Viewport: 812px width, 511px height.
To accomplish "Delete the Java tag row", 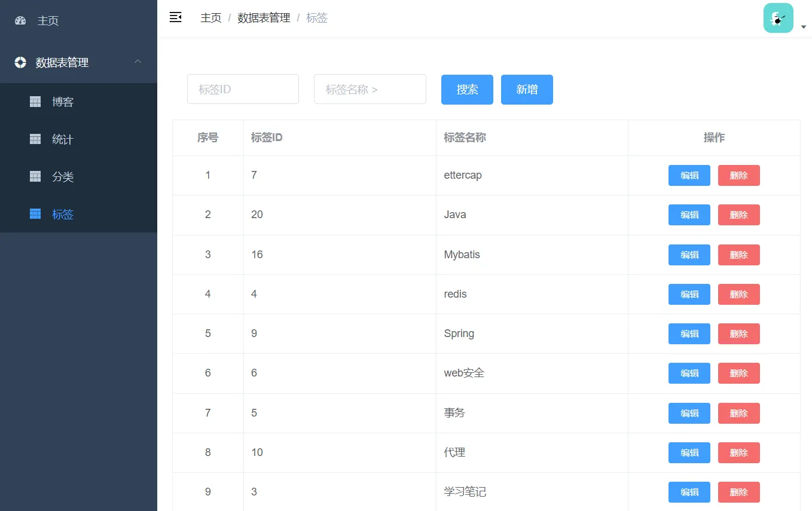I will point(739,215).
